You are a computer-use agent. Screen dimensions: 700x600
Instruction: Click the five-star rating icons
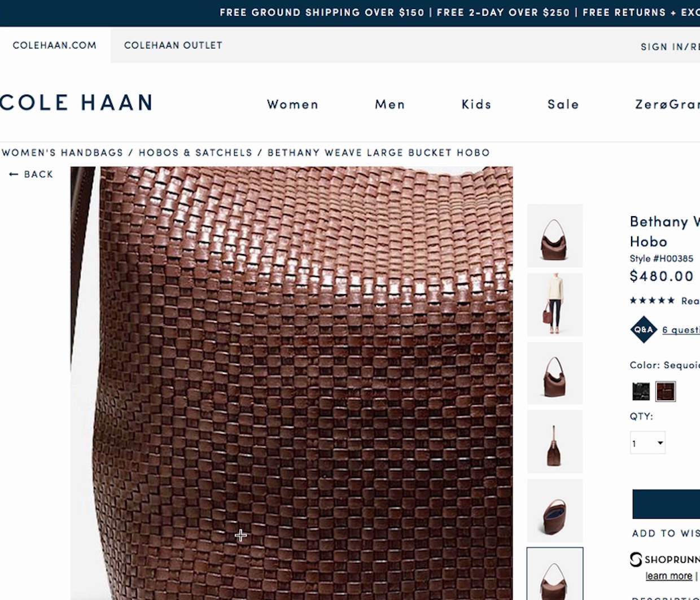click(x=652, y=300)
